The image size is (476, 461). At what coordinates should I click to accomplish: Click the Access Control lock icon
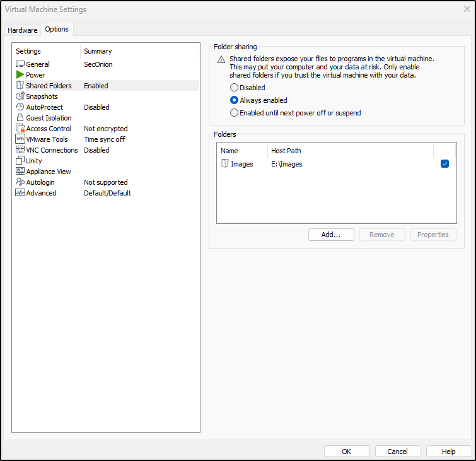(20, 129)
